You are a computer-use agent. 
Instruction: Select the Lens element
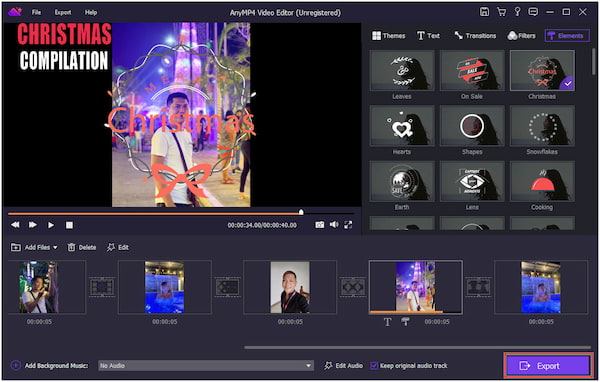pos(472,181)
